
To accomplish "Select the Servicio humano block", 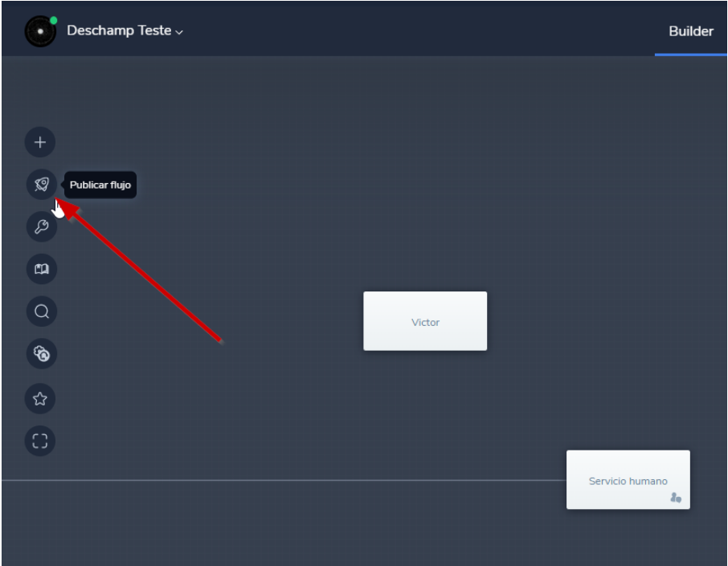I will [x=628, y=479].
